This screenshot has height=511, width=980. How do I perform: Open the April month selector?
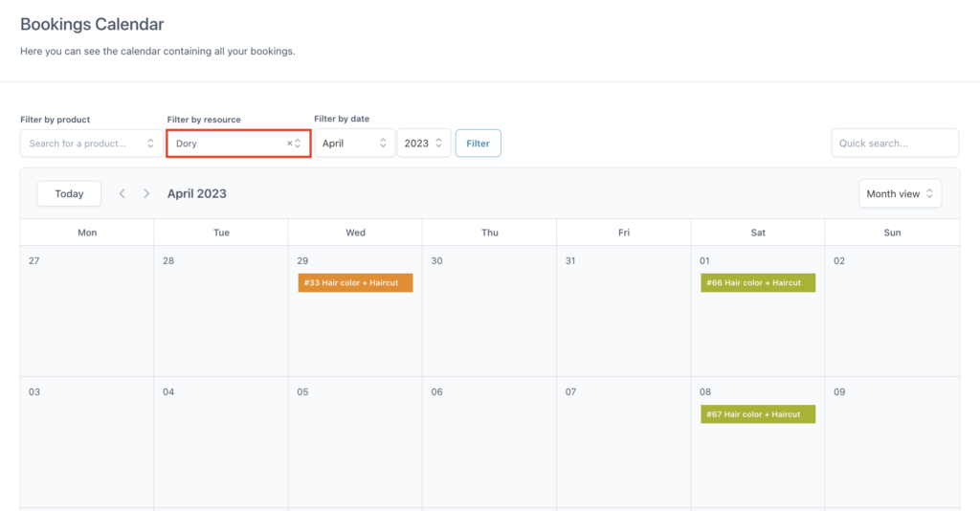click(x=354, y=143)
